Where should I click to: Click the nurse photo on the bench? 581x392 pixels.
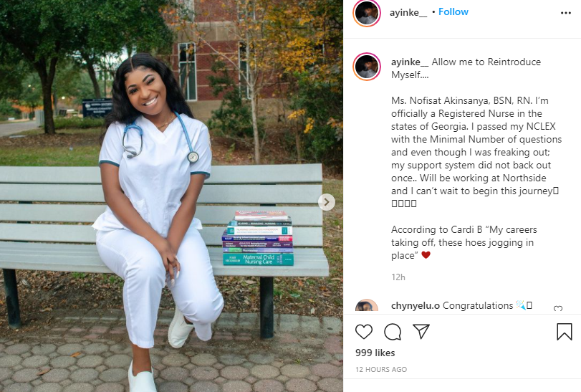pyautogui.click(x=171, y=196)
